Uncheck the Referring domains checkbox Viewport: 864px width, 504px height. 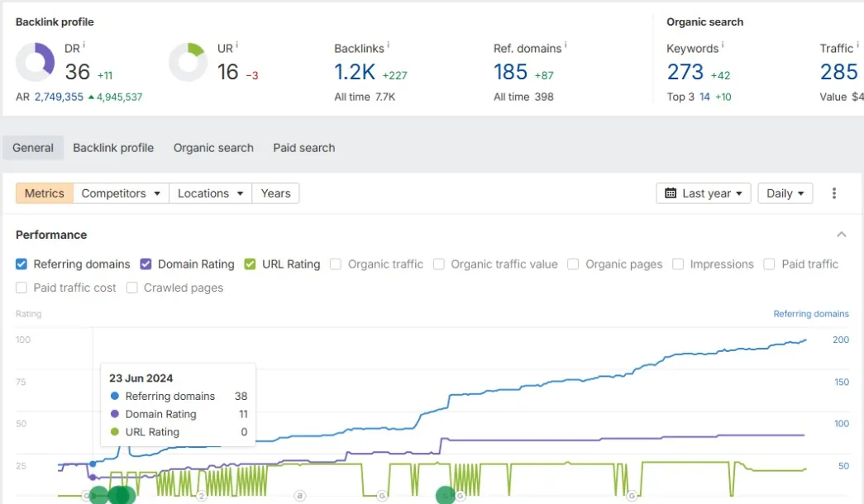21,264
